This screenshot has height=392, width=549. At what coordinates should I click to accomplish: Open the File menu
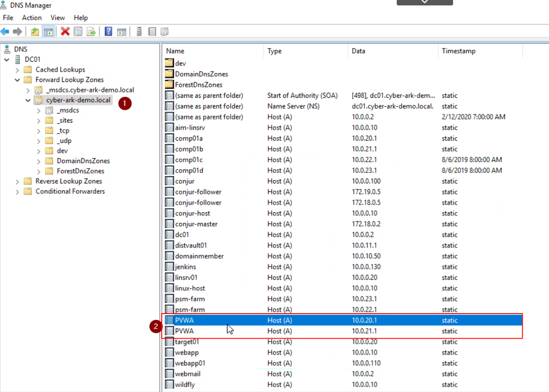(x=8, y=18)
